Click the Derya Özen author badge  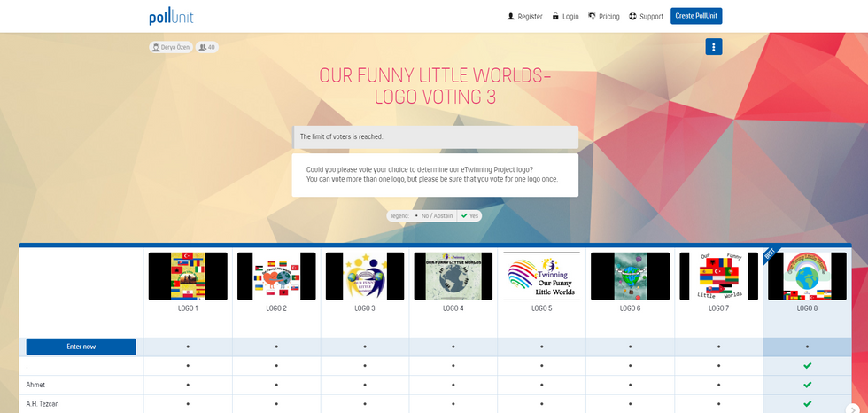click(x=170, y=47)
